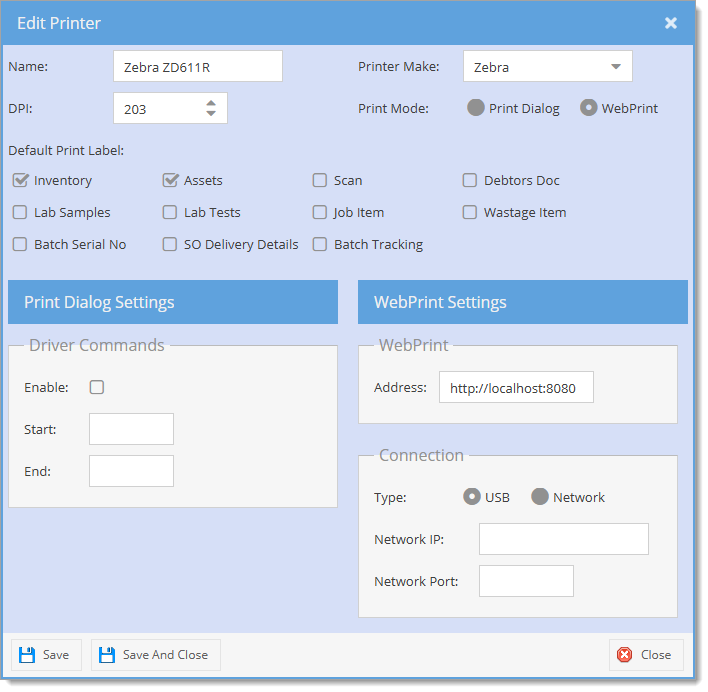Decrease DPI with the down arrow

click(x=211, y=113)
